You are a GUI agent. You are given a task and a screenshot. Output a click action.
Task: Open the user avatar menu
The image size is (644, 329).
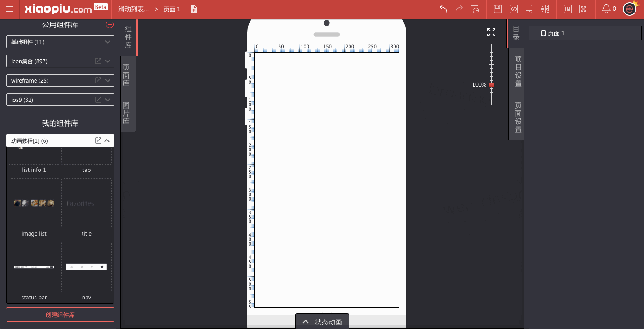coord(630,9)
